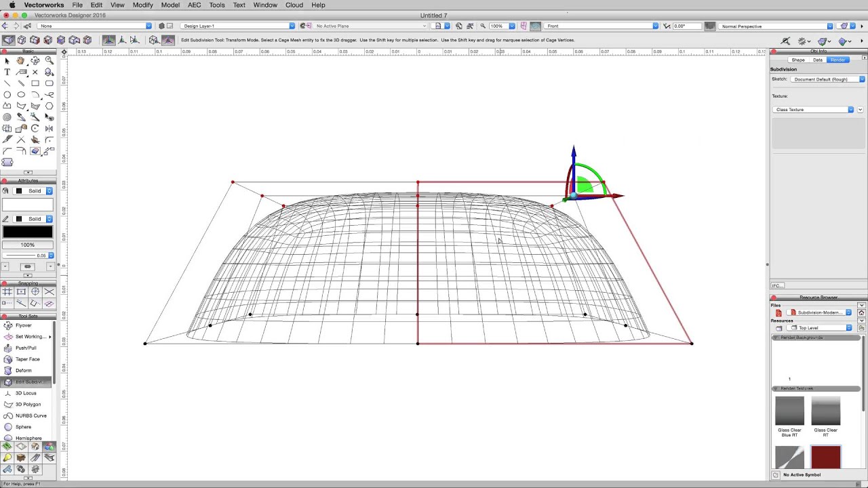Screen dimensions: 868x488
Task: Choose the 3D Polygon tool
Action: (28, 405)
